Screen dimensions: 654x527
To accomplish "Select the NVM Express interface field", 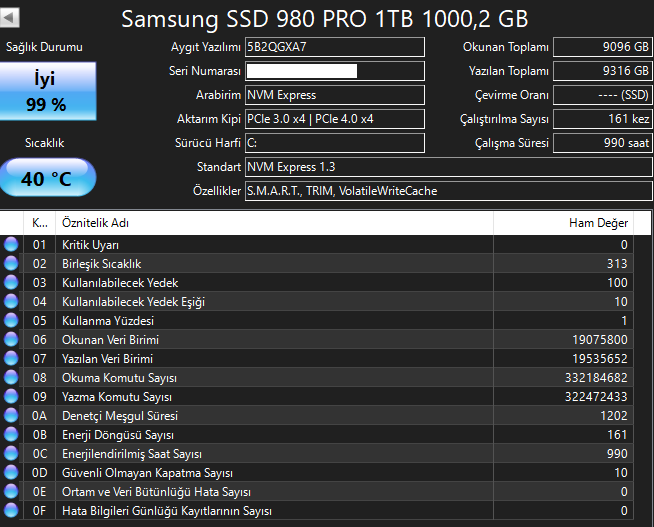I will tap(335, 95).
